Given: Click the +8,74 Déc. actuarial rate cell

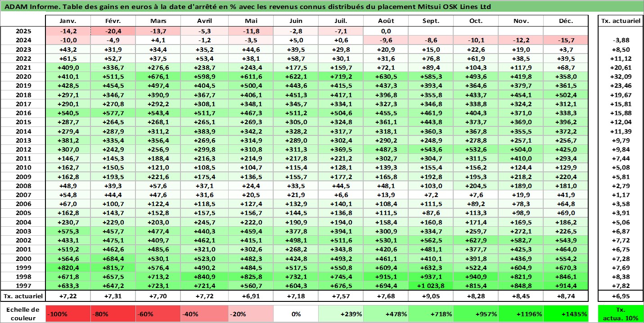Looking at the screenshot, I should click(566, 296).
